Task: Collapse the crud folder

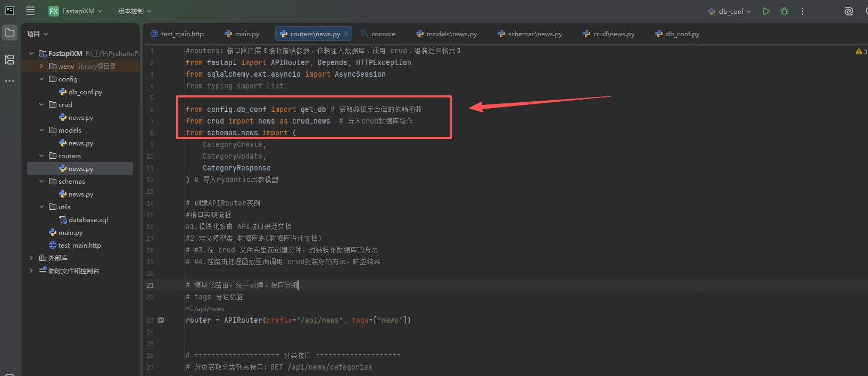Action: 42,104
